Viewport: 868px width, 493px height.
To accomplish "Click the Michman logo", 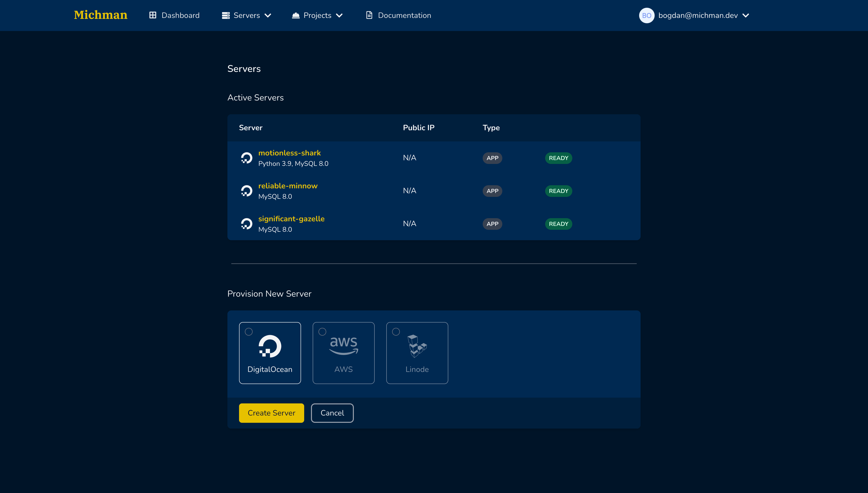I will coord(101,15).
